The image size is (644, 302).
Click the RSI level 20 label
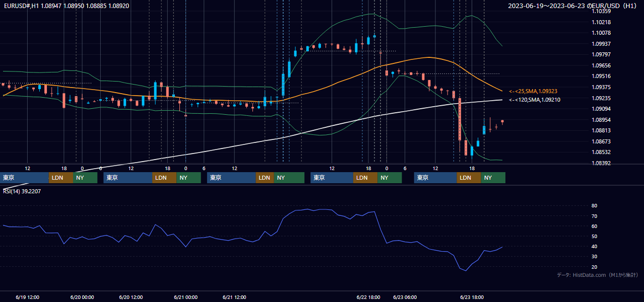pyautogui.click(x=594, y=267)
